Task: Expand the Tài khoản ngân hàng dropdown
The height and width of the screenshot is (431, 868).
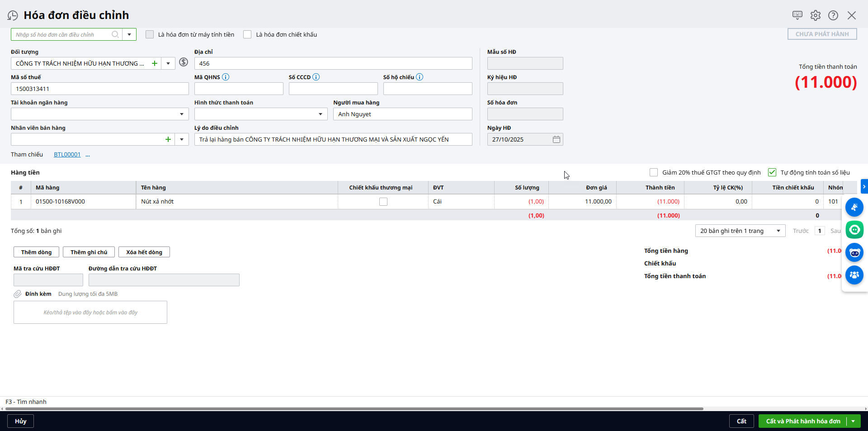Action: click(x=182, y=114)
